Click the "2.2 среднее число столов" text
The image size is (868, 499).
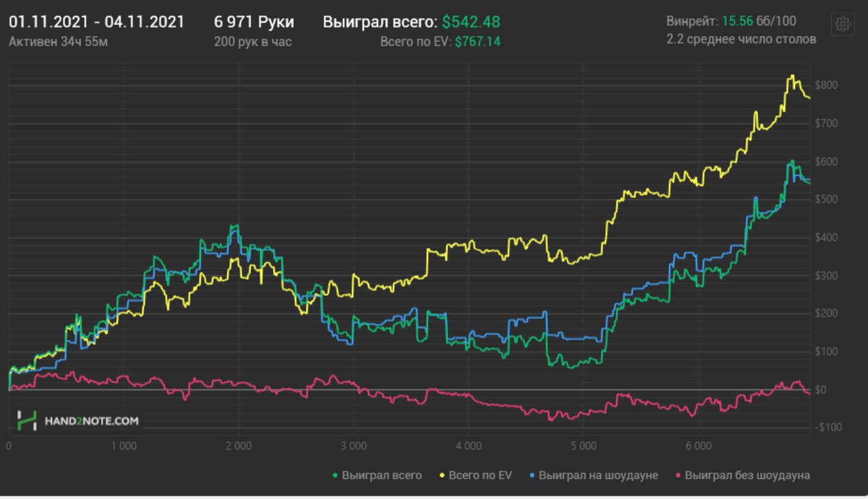point(741,39)
